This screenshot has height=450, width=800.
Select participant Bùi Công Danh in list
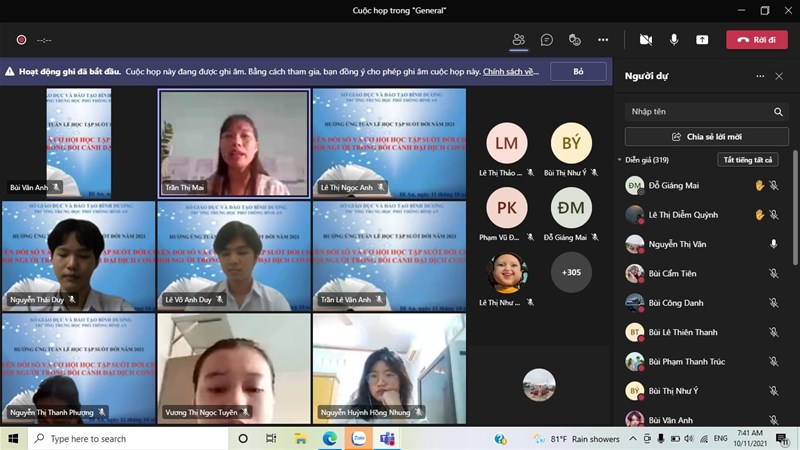pos(704,303)
